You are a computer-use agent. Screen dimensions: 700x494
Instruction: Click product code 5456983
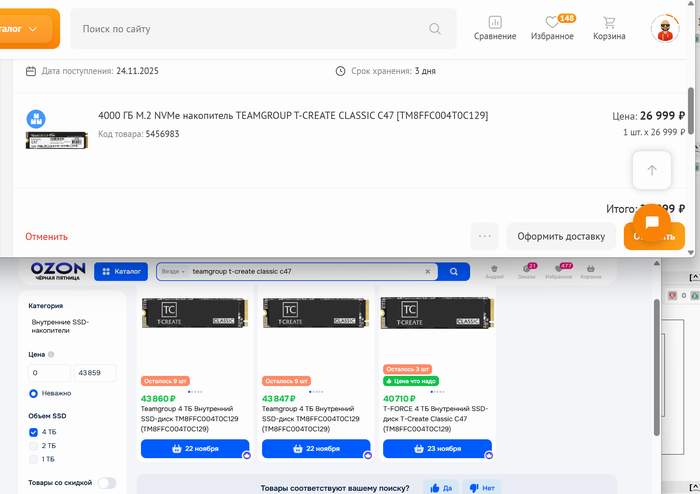(162, 134)
